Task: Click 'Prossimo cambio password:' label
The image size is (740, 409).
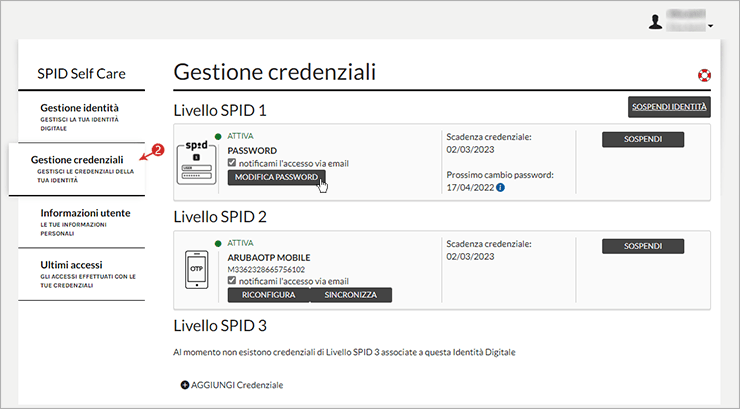Action: [500, 175]
